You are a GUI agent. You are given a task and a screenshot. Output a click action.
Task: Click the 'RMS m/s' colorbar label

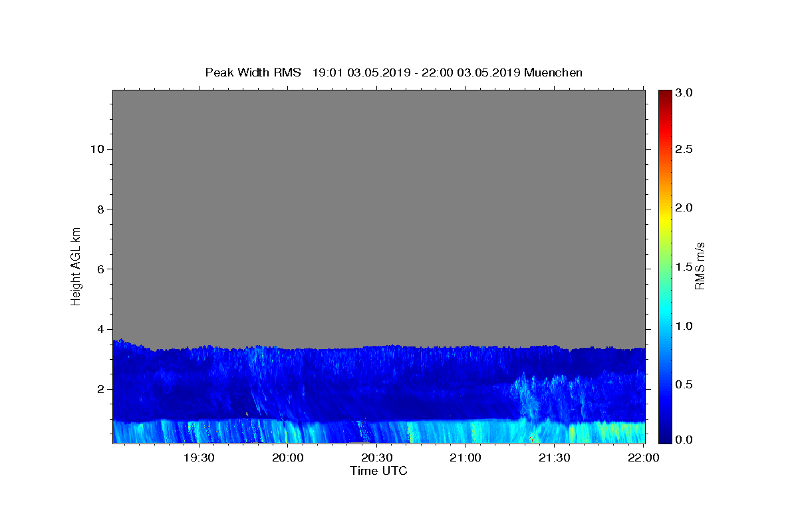point(699,267)
